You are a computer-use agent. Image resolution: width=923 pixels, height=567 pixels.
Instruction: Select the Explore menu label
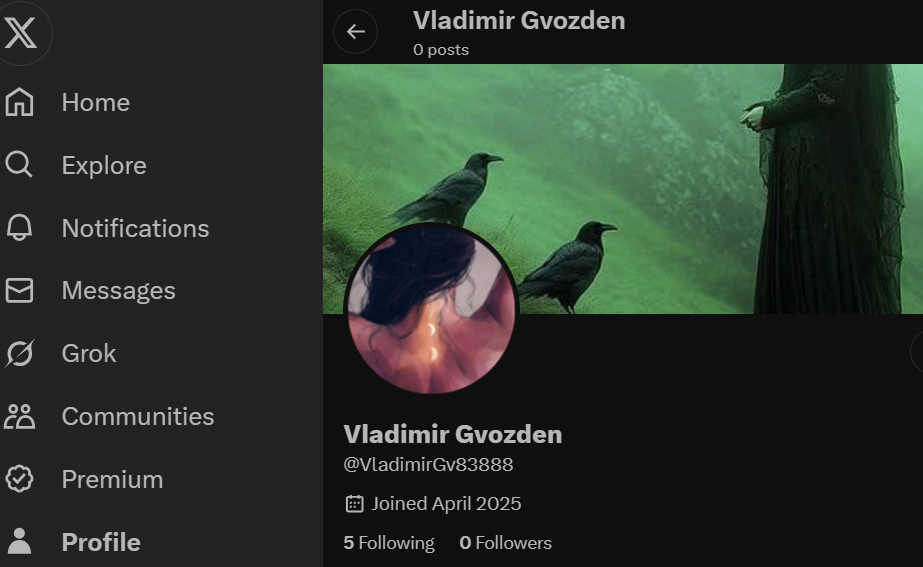click(104, 165)
